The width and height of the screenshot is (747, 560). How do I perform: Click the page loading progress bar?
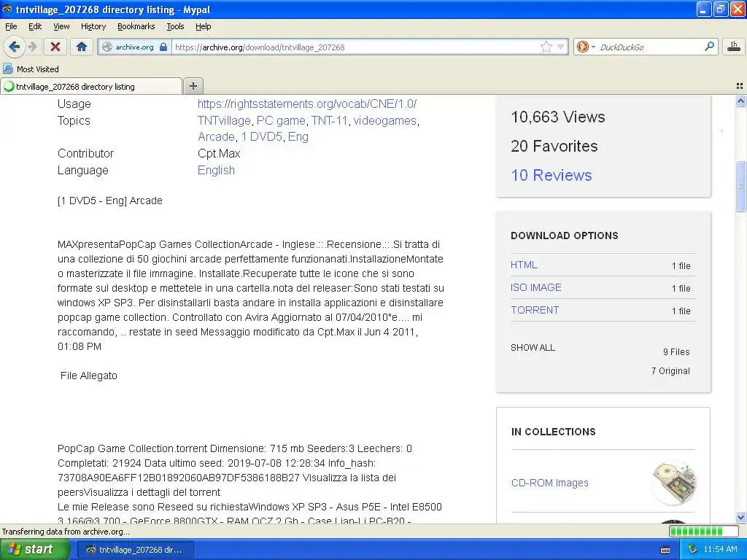pyautogui.click(x=703, y=531)
